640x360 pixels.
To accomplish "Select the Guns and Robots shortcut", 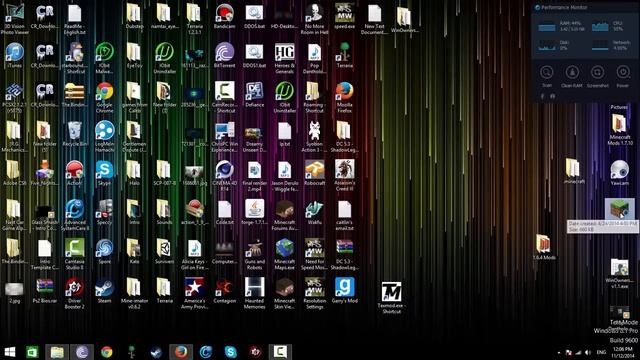I will pyautogui.click(x=254, y=254).
